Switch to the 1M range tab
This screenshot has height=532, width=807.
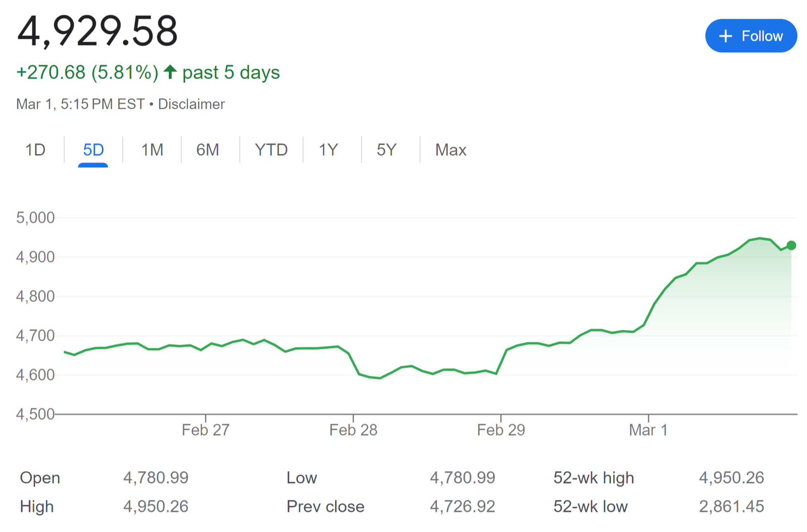pyautogui.click(x=152, y=150)
